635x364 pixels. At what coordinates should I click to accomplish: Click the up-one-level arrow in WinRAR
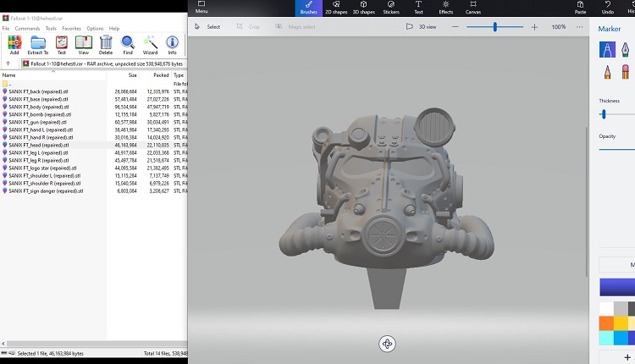(8, 63)
